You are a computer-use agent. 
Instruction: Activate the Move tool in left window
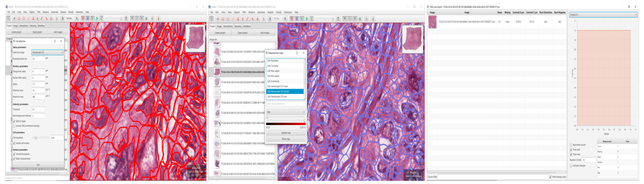pyautogui.click(x=14, y=18)
